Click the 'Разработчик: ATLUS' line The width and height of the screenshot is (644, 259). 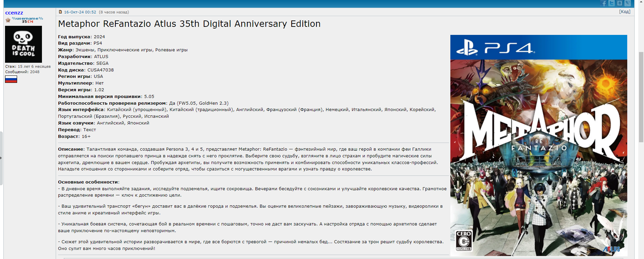coord(83,57)
